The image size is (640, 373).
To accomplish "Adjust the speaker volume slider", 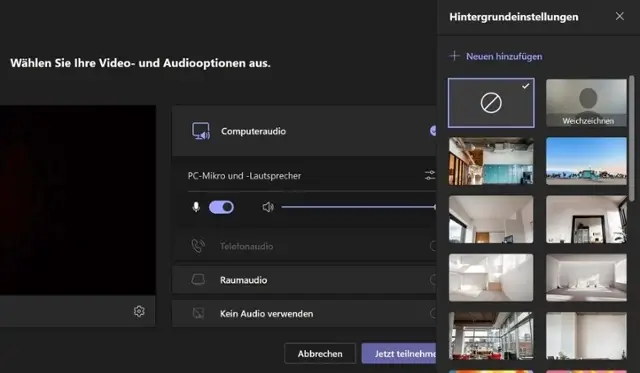I will click(359, 207).
